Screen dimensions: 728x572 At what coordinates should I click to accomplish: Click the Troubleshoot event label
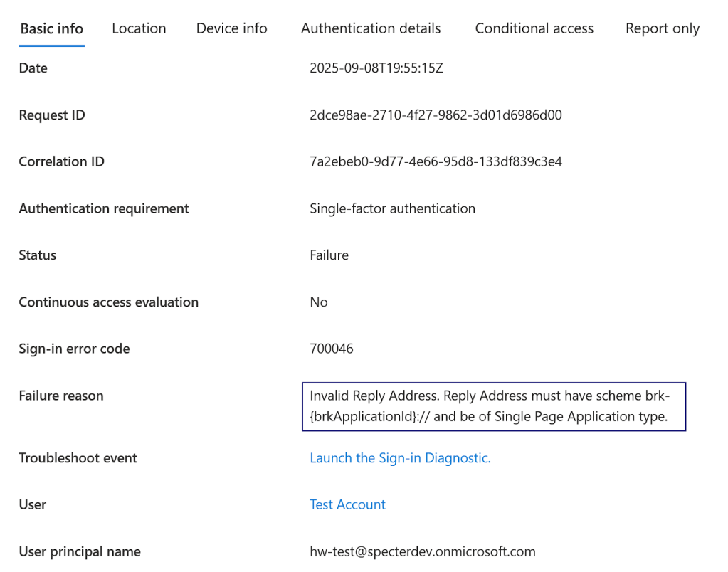[x=78, y=458]
